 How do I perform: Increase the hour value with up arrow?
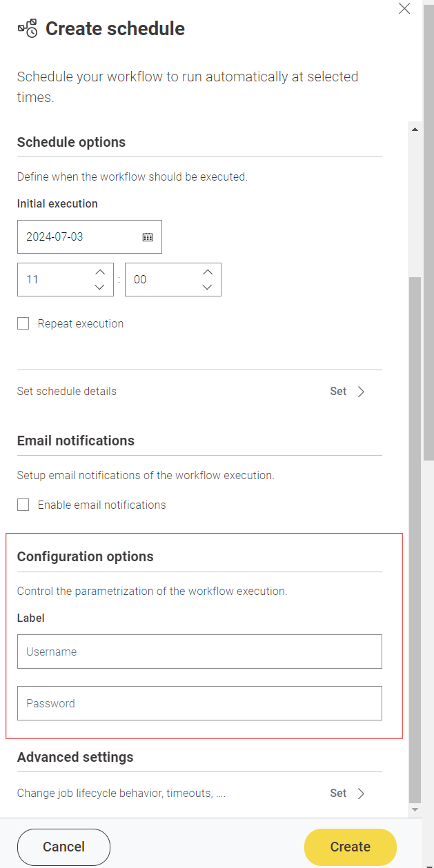(x=99, y=272)
